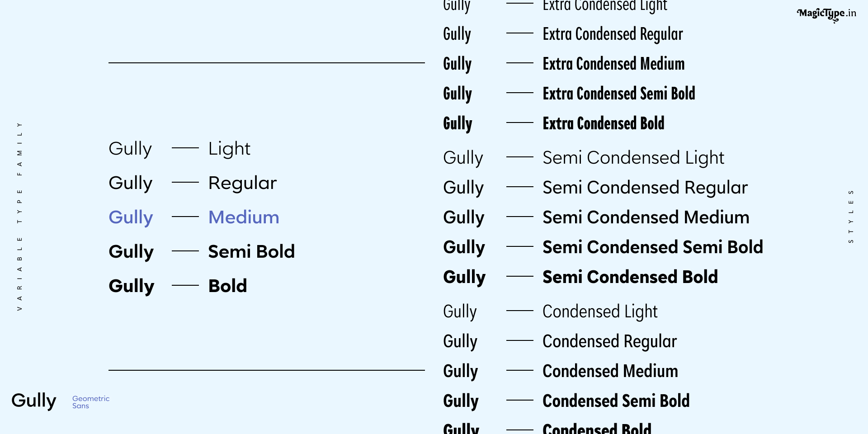Click the Geometric Sans label
Screen dimensions: 868x434
(91, 402)
